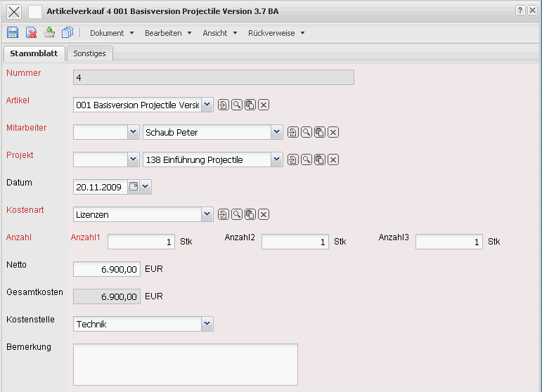This screenshot has width=542, height=392.
Task: Expand the Schaub Peter dropdown
Action: click(276, 132)
